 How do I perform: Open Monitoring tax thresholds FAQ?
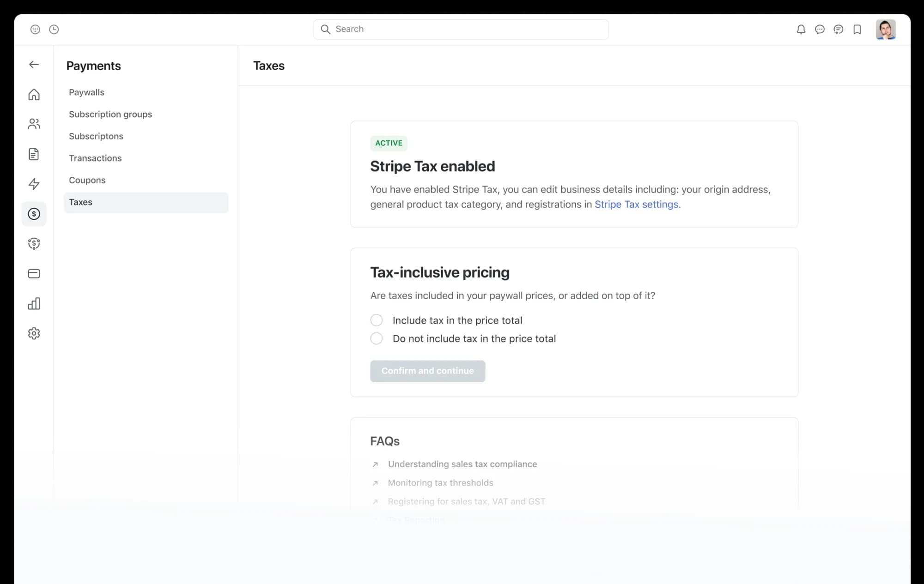coord(441,483)
